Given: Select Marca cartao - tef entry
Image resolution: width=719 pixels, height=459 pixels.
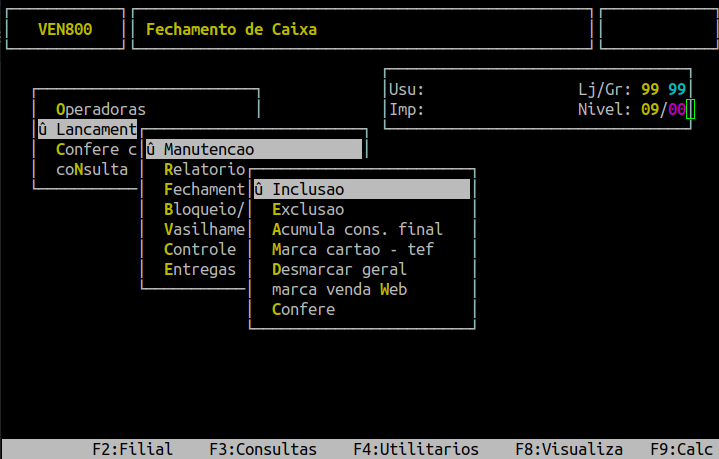Looking at the screenshot, I should [352, 250].
